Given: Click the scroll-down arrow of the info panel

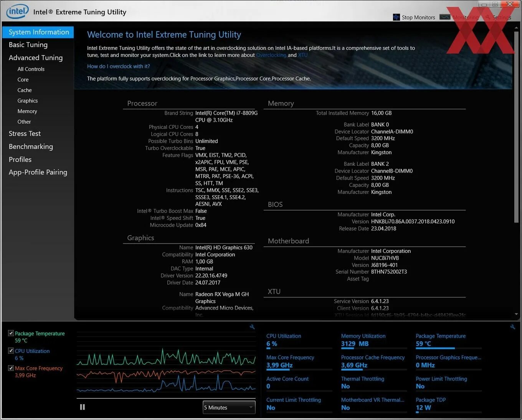Looking at the screenshot, I should pyautogui.click(x=516, y=314).
